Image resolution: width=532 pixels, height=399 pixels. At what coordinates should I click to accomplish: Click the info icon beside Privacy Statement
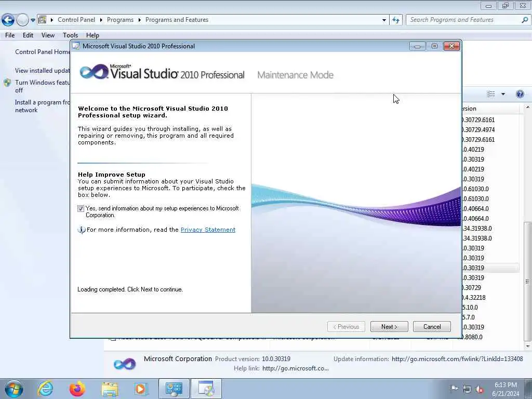(82, 230)
